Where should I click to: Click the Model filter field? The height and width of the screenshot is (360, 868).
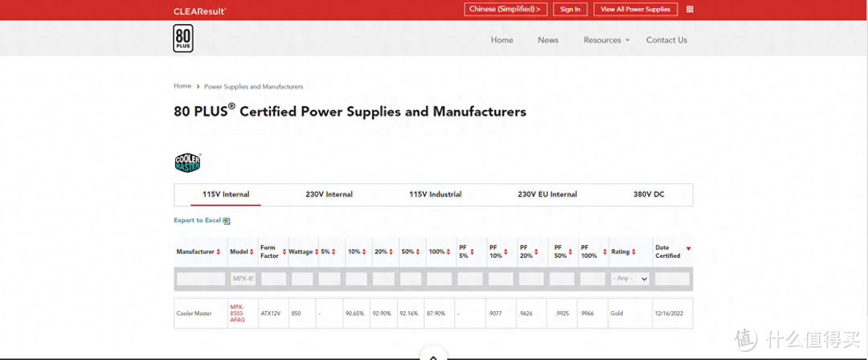tap(243, 279)
